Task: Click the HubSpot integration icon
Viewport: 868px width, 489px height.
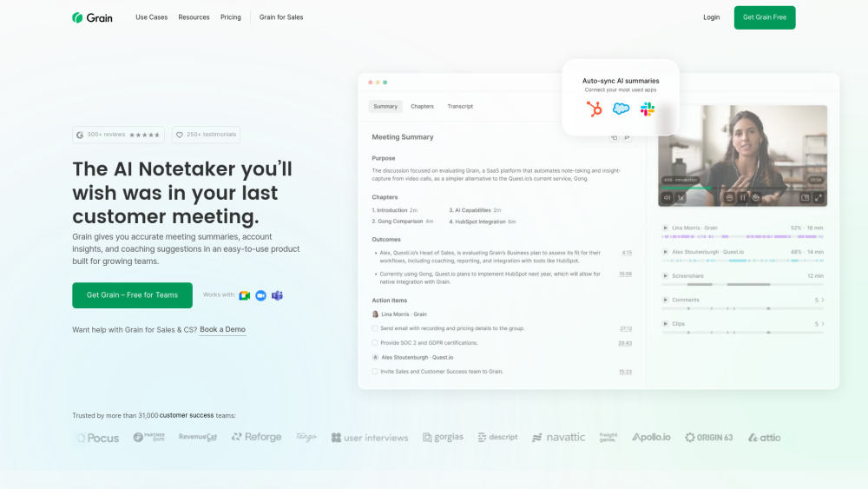Action: pyautogui.click(x=595, y=109)
